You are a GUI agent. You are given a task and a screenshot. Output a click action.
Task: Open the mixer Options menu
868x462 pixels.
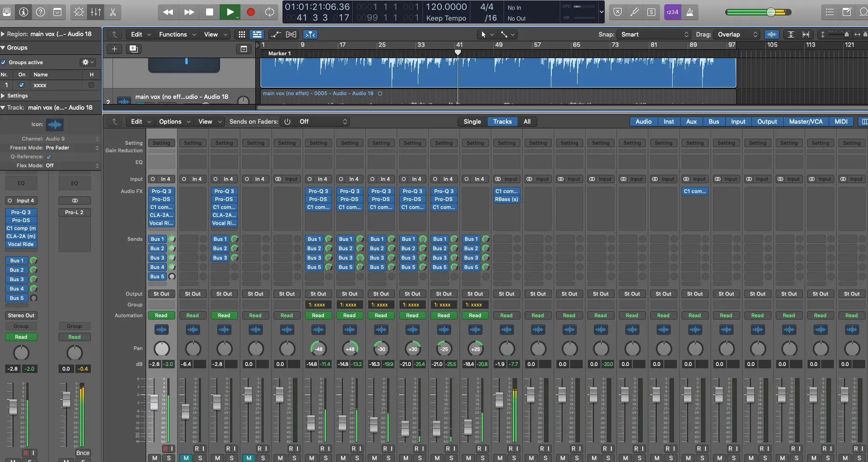pyautogui.click(x=174, y=121)
